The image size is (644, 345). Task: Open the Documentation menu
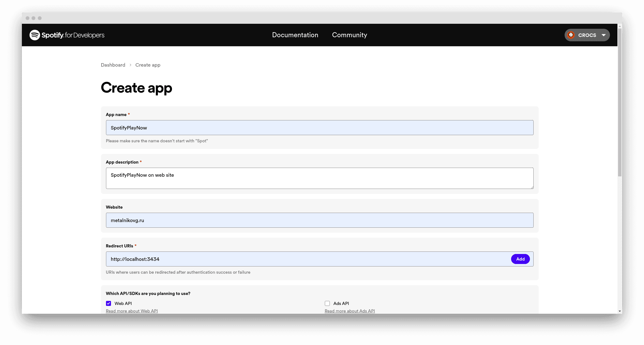pos(295,35)
